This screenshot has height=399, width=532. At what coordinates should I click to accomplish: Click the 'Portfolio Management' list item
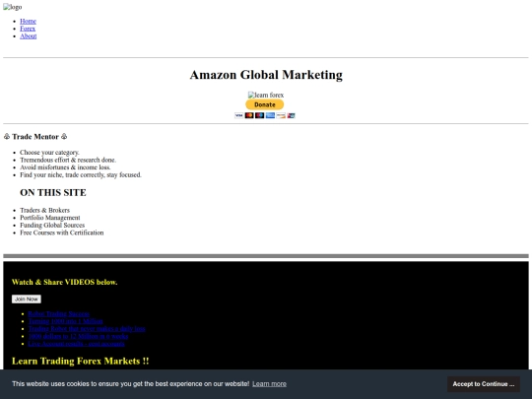point(50,218)
